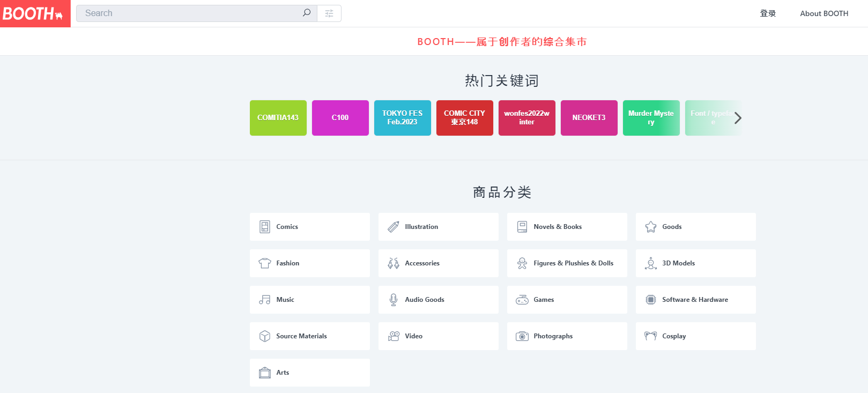Browse the 3D Models category
The image size is (868, 393).
[x=696, y=263]
